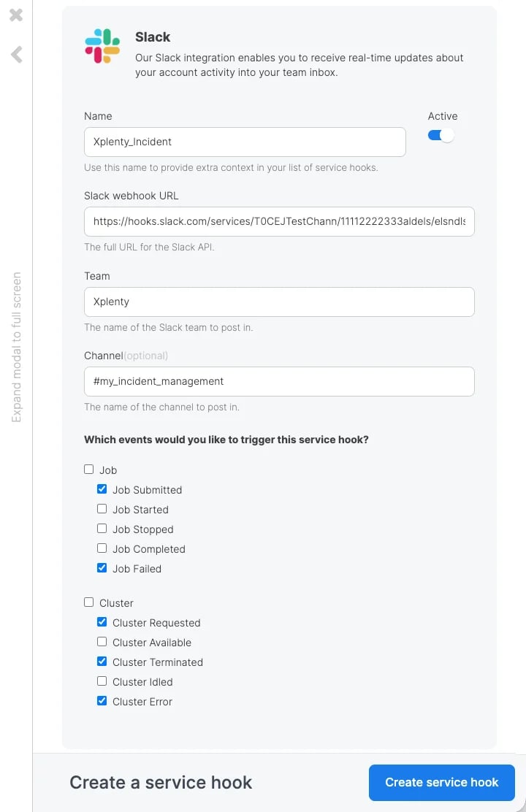Uncheck the Job Failed event
The image size is (526, 812).
point(102,567)
